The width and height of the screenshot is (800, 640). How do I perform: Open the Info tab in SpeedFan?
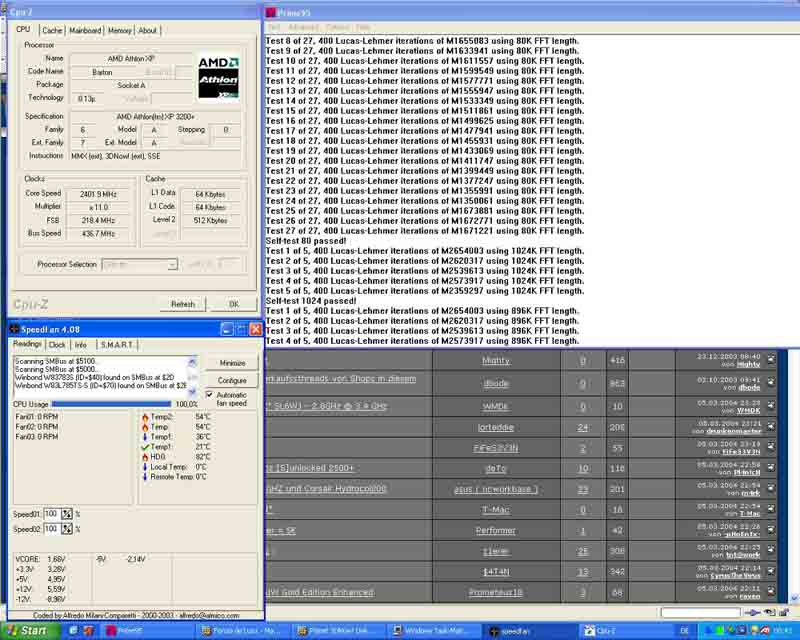pos(81,345)
